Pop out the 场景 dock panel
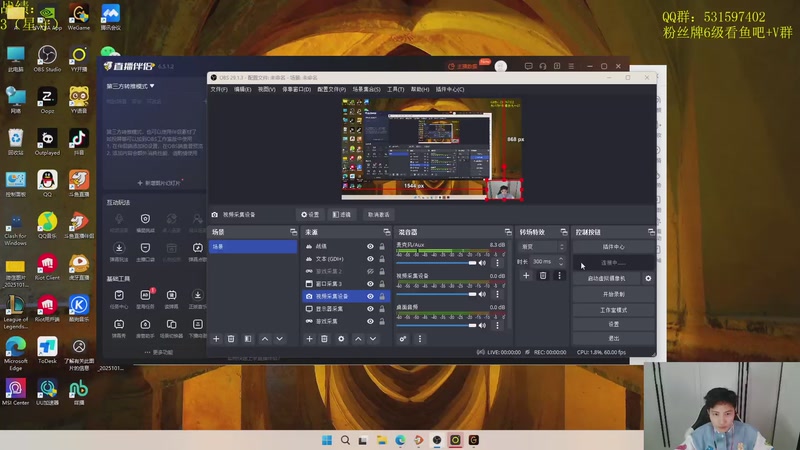The width and height of the screenshot is (800, 450). 293,232
